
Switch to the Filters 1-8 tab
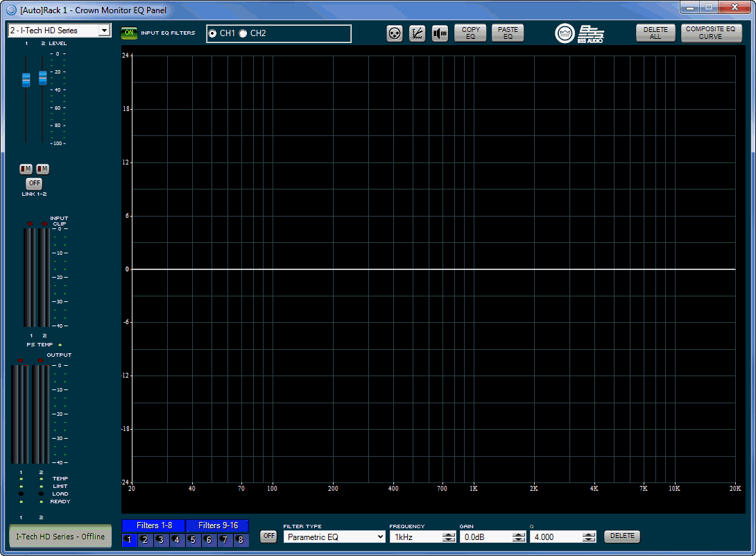[x=154, y=525]
